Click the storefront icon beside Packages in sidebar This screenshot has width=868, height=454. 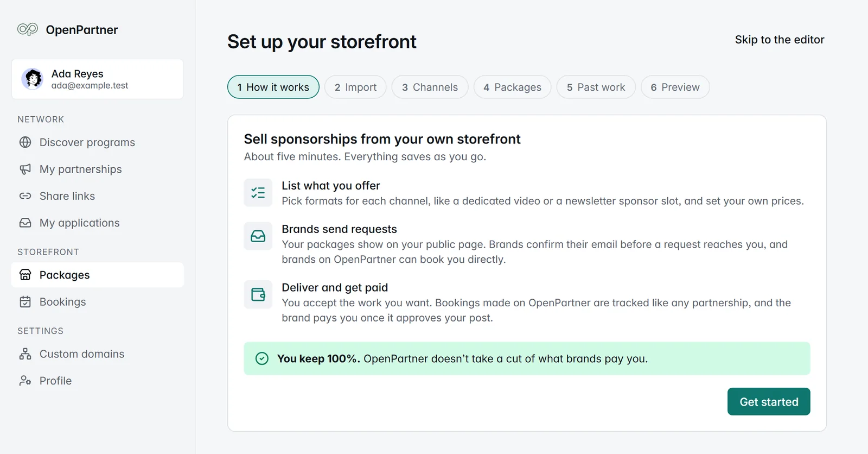point(25,275)
